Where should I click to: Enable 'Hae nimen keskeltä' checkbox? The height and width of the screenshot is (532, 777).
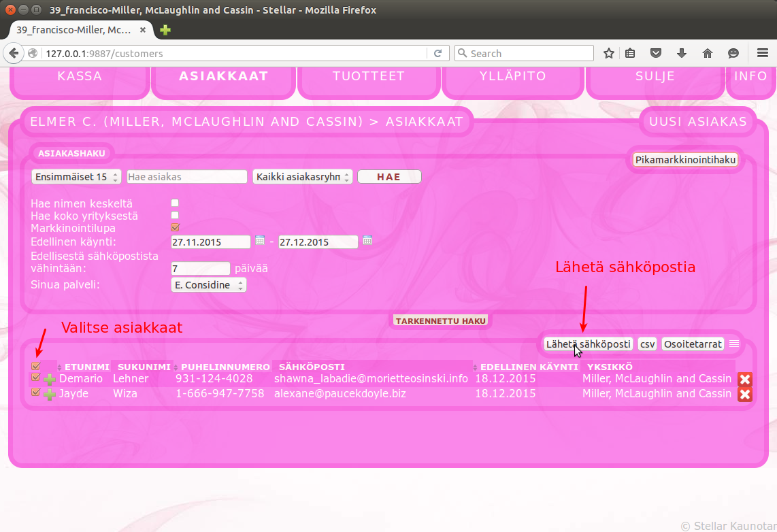coord(175,203)
